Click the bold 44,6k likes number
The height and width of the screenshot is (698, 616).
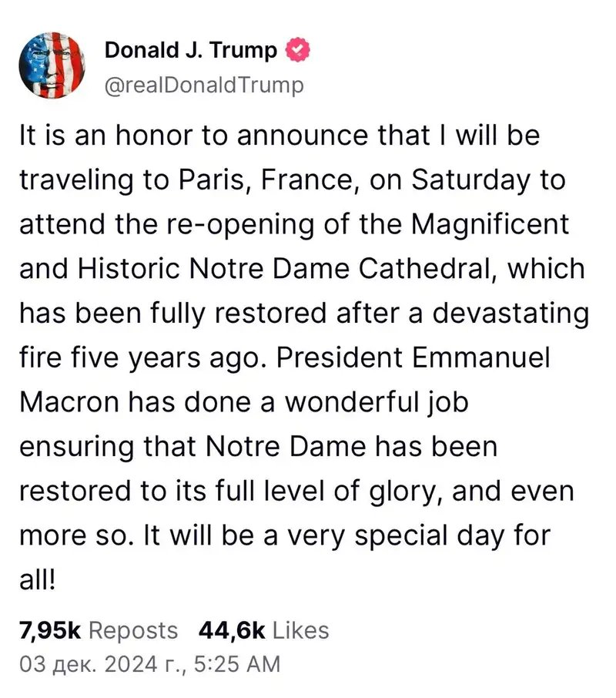click(232, 630)
